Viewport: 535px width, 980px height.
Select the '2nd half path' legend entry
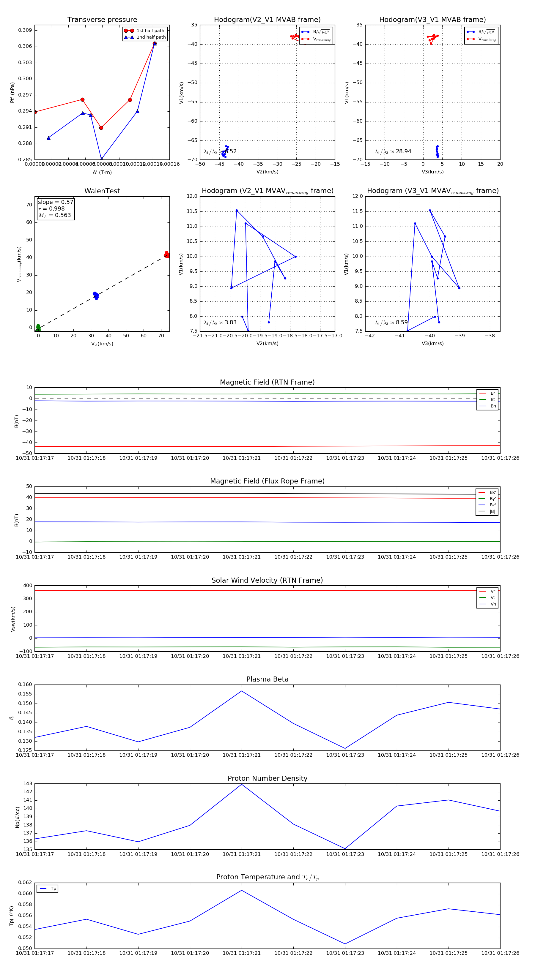[x=145, y=37]
